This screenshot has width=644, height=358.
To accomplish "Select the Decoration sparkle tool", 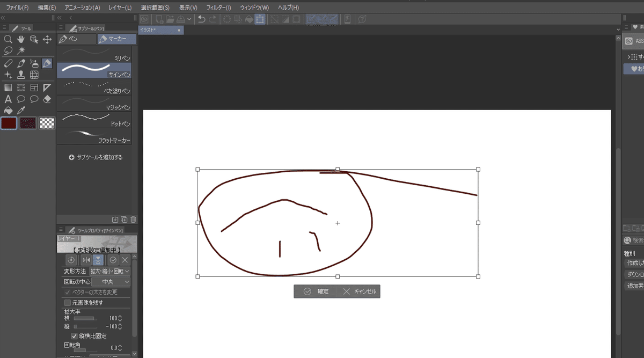I will [8, 75].
